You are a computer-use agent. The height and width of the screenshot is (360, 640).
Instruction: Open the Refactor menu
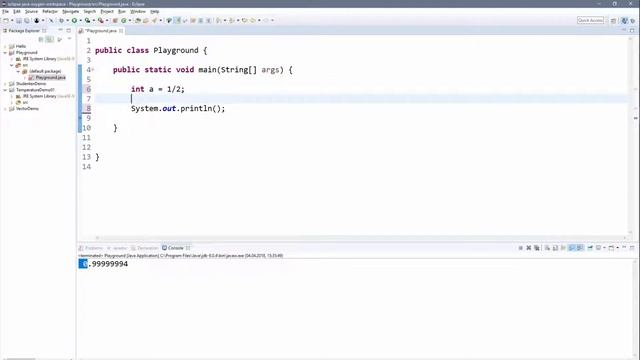point(50,11)
